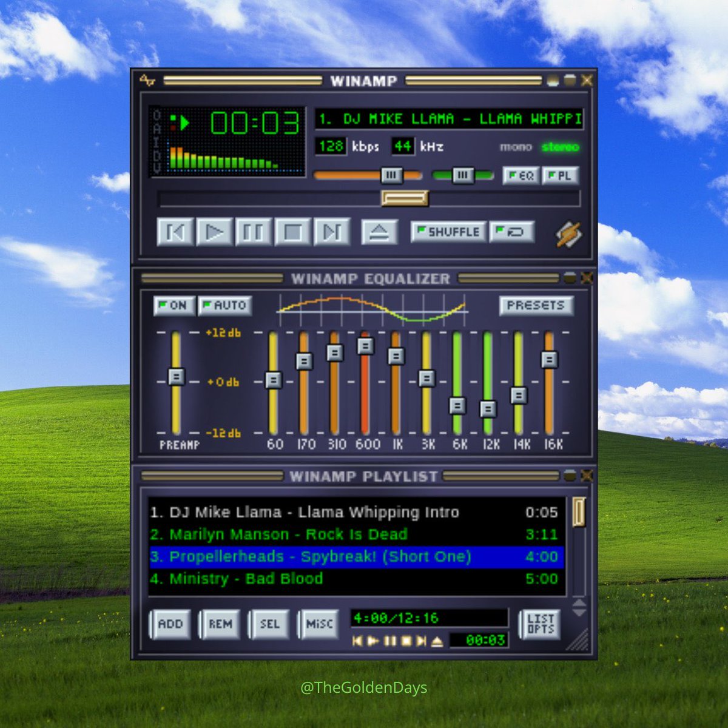Click the 170 Hz band slider handle
Image resolution: width=728 pixels, height=728 pixels.
[x=304, y=362]
